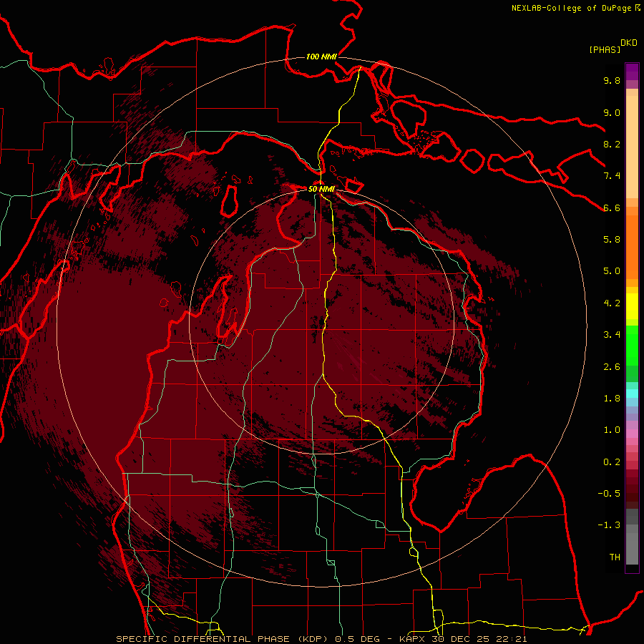Click the KAPX station identifier
Screen dimensions: 644x644
click(x=413, y=639)
